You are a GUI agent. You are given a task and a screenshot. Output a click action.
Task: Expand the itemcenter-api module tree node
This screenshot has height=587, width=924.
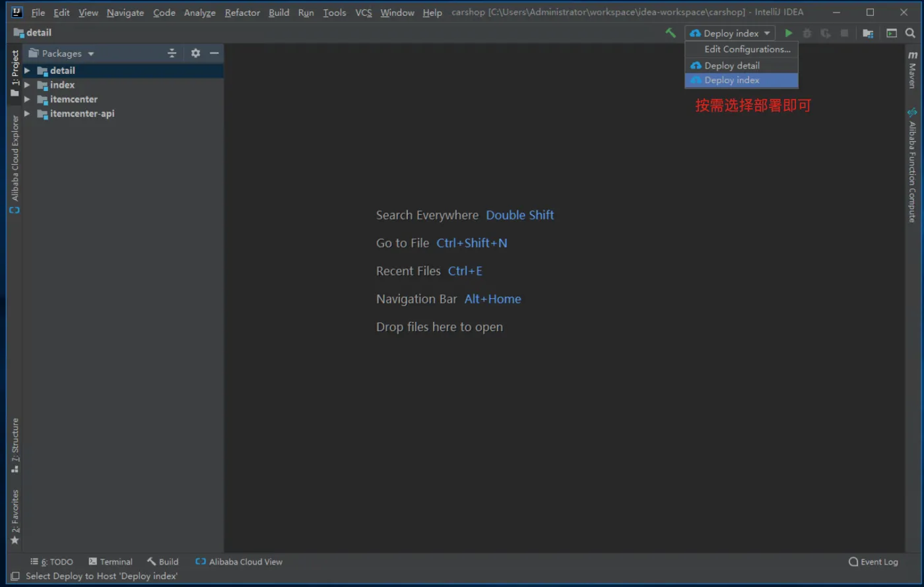coord(27,114)
